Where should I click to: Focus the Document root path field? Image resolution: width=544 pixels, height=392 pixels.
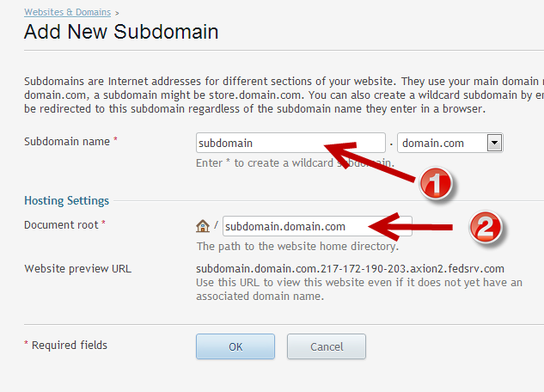292,227
